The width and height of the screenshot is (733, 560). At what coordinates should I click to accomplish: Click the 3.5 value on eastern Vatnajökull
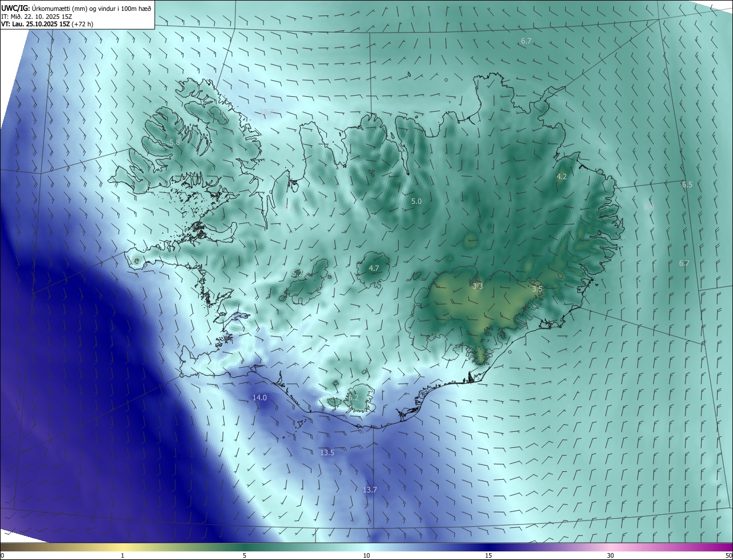point(537,289)
